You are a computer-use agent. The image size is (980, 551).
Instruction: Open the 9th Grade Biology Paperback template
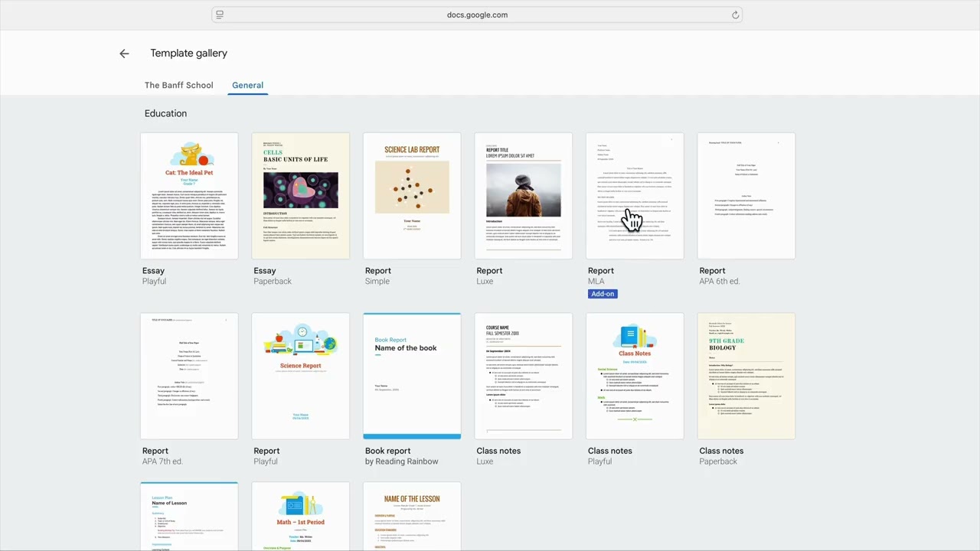pos(746,376)
